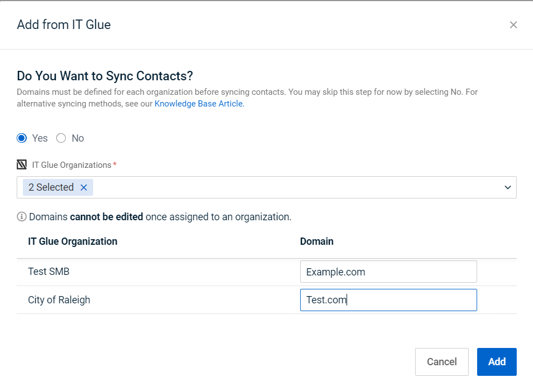Expand the IT Glue Organizations dropdown arrow

pyautogui.click(x=507, y=187)
